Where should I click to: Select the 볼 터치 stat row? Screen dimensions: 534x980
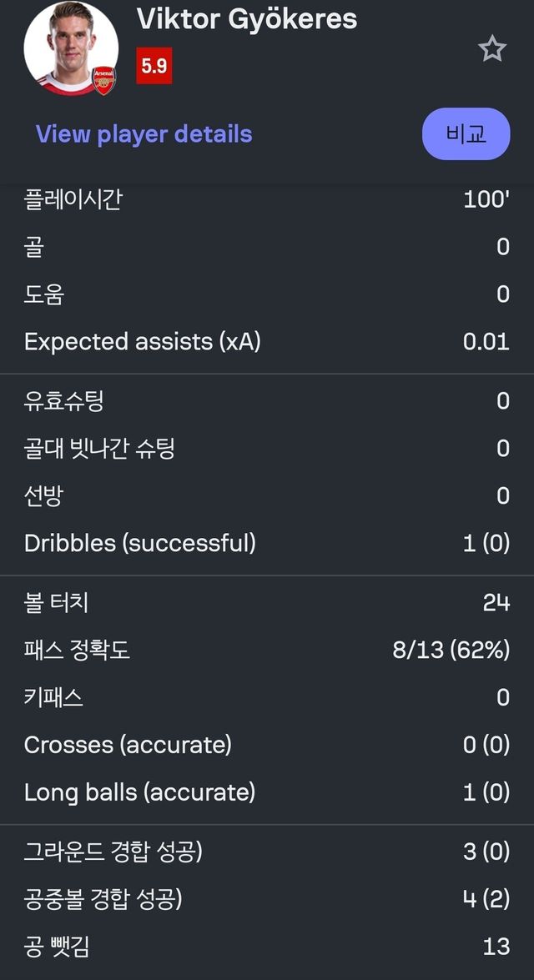(x=267, y=603)
